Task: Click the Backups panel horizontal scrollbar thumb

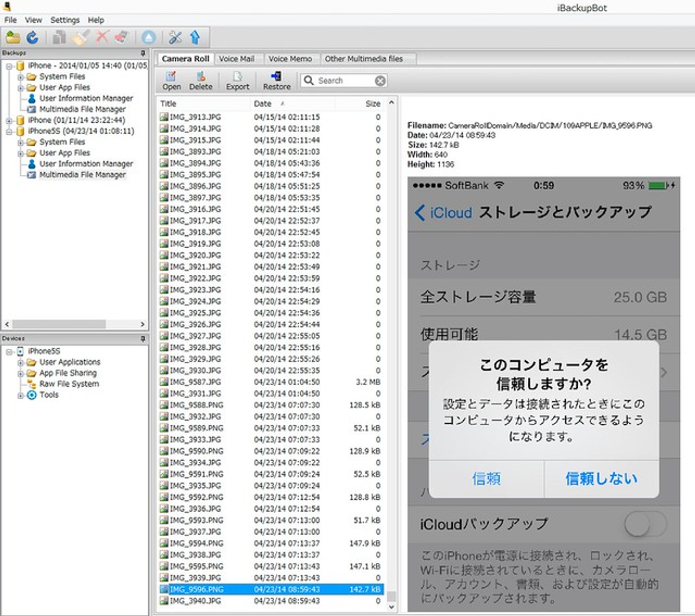Action: point(58,324)
